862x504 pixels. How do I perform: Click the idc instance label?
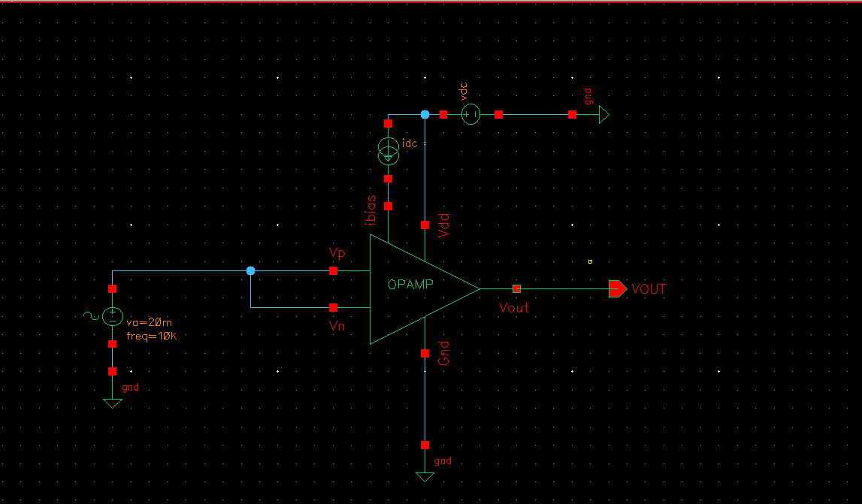[x=410, y=143]
